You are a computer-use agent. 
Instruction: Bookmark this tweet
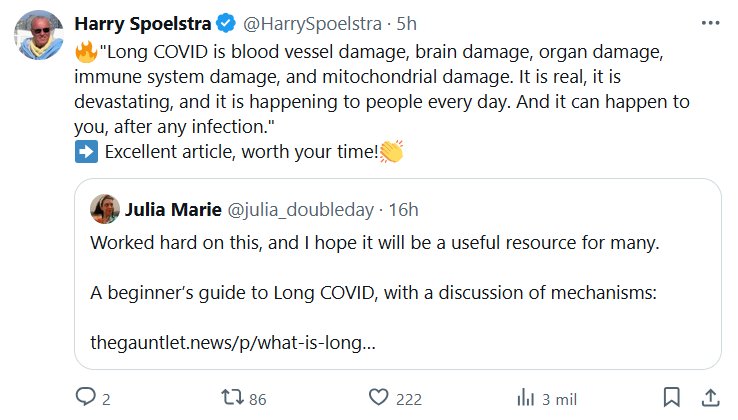[672, 398]
